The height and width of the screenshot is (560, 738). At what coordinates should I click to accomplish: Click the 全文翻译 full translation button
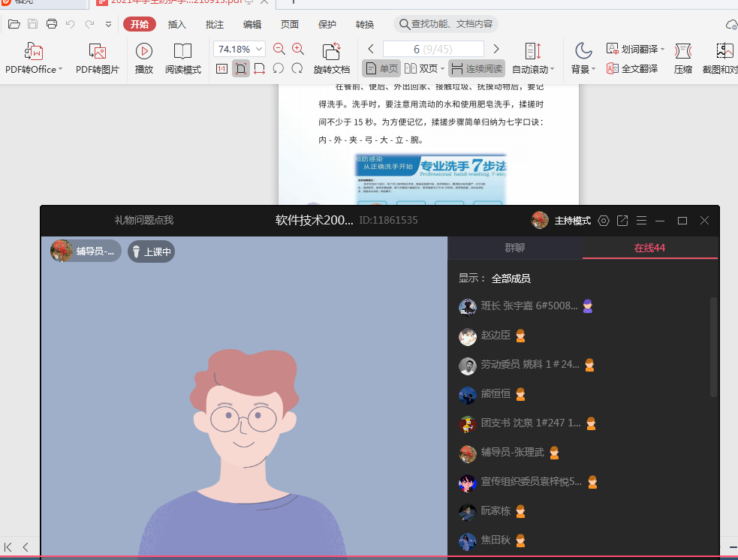(x=632, y=68)
